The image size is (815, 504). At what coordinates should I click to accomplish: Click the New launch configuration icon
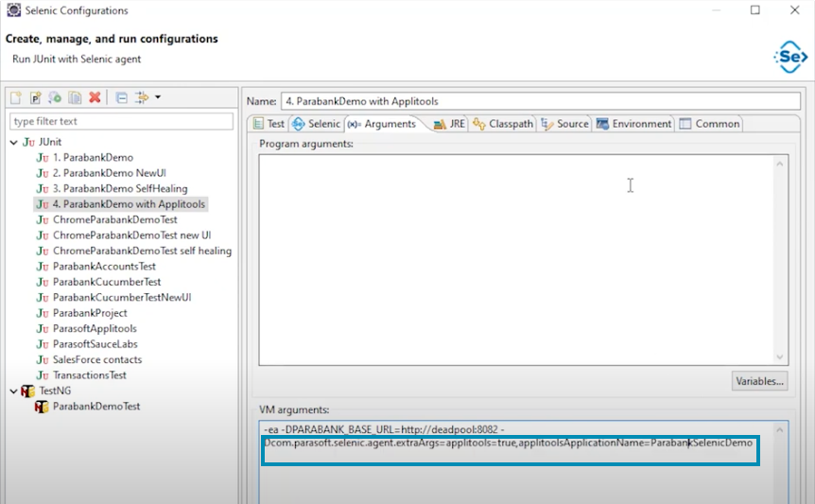click(15, 97)
